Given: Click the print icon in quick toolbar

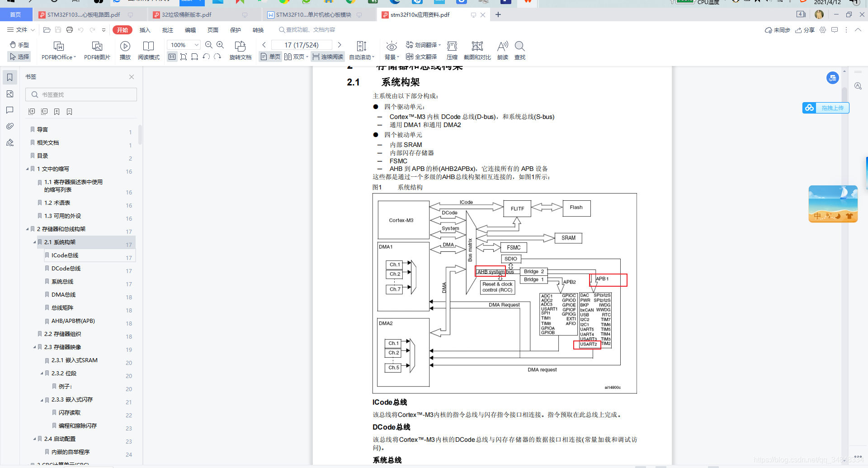Looking at the screenshot, I should coord(69,30).
